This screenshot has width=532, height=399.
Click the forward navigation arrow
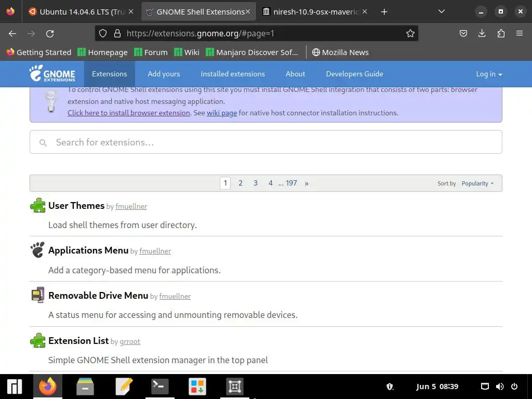tap(31, 34)
